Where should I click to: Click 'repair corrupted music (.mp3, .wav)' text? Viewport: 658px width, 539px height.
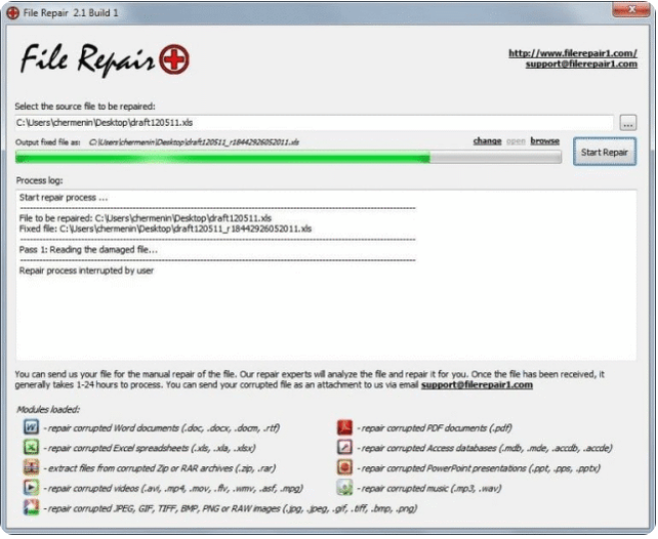[x=431, y=488]
